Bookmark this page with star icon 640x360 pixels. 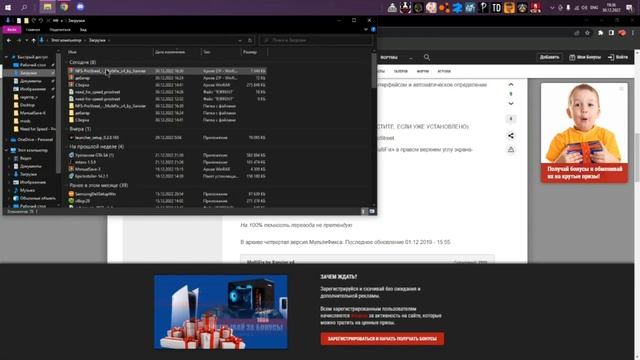coord(587,33)
